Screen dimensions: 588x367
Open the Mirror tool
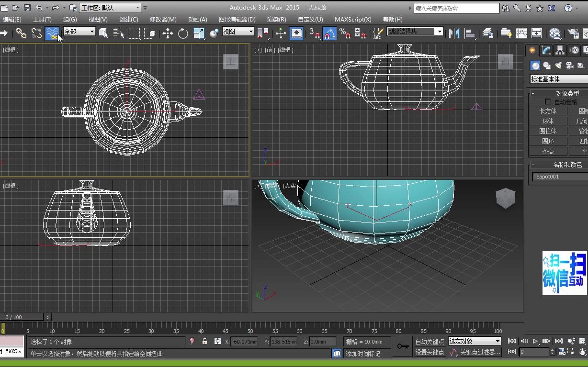coord(454,33)
